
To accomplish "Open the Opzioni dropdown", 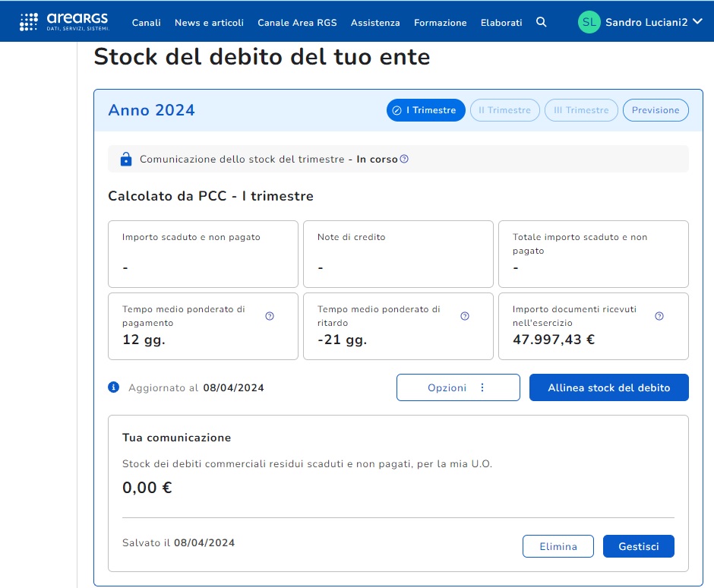I will [x=458, y=387].
